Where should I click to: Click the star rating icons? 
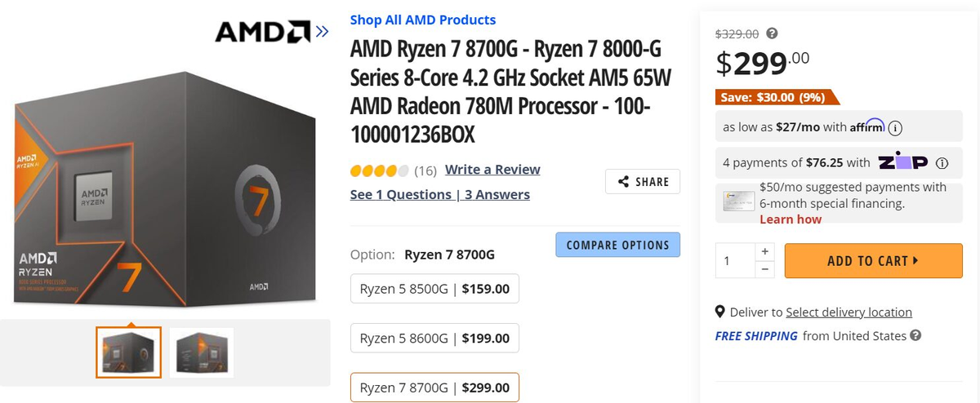coord(379,170)
